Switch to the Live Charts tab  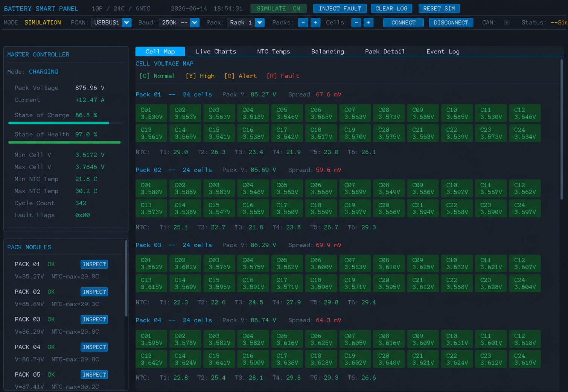(216, 52)
